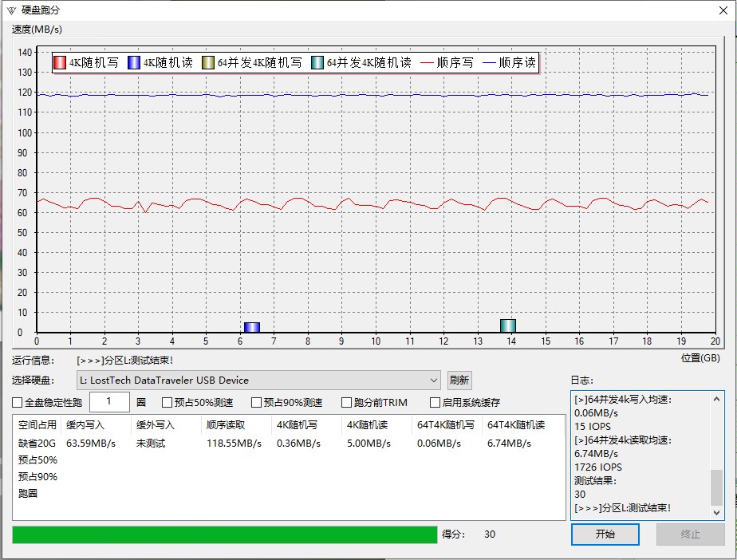Click the olive 64并发4K随机写 legend swatch

[208, 62]
